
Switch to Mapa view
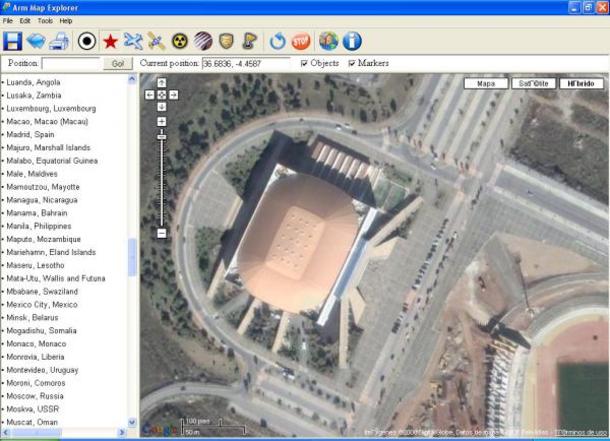(x=486, y=83)
